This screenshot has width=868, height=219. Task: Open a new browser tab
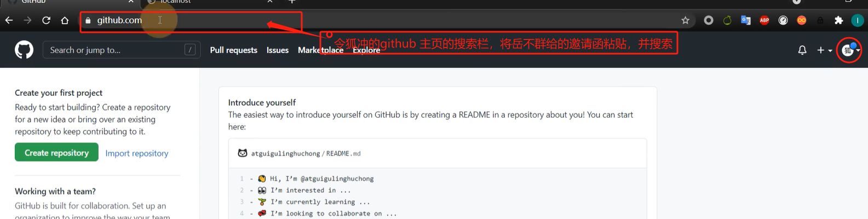[x=292, y=2]
